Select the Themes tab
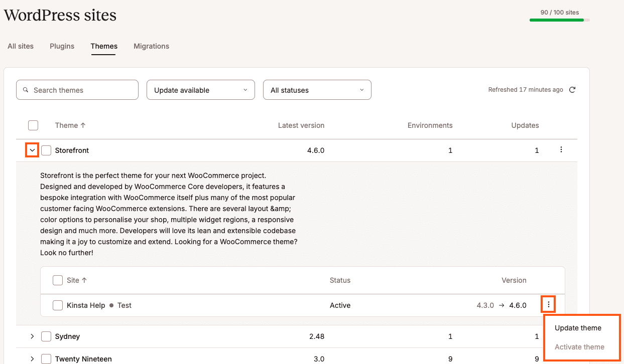 coord(104,46)
